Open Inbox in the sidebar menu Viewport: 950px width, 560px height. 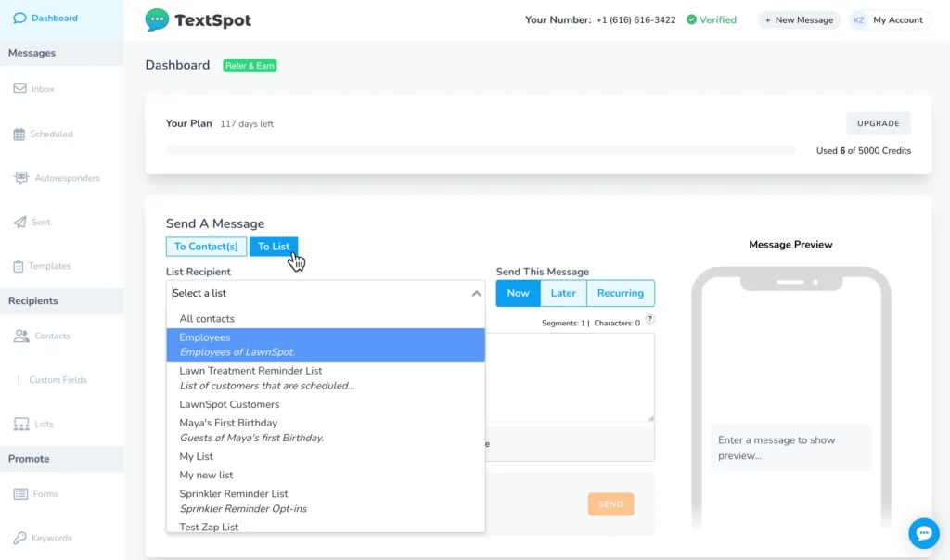pyautogui.click(x=43, y=89)
